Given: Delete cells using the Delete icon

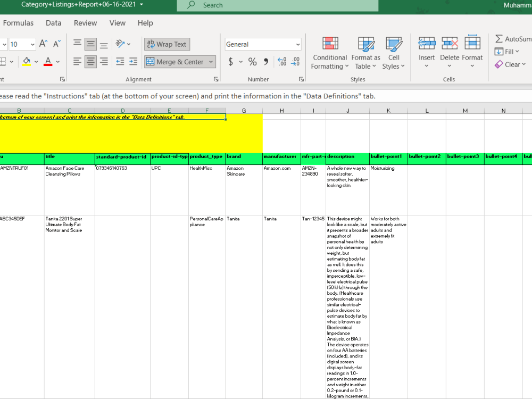Looking at the screenshot, I should point(450,44).
